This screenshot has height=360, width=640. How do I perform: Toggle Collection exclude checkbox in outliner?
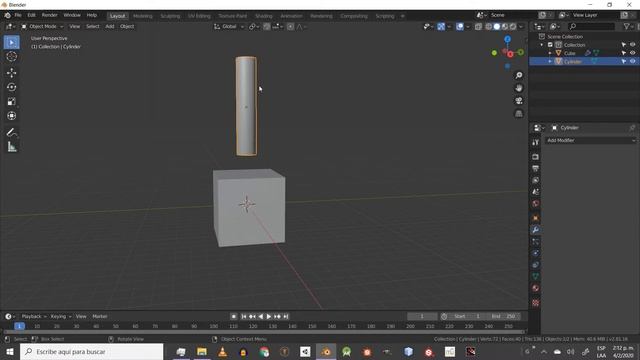[x=550, y=45]
